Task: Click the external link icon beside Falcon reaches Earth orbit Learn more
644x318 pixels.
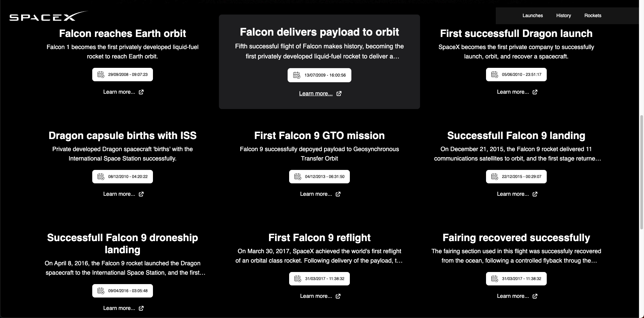Action: (x=141, y=92)
